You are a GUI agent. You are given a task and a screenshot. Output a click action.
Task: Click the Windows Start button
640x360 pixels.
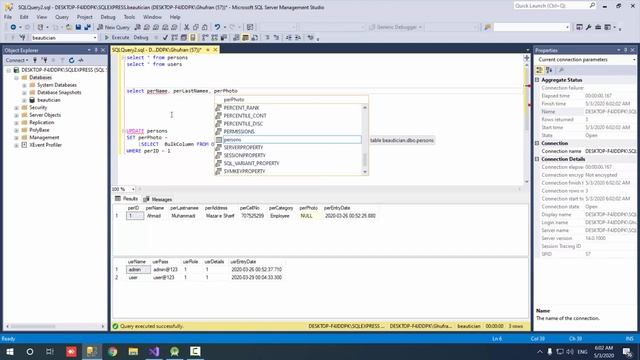tap(9, 351)
